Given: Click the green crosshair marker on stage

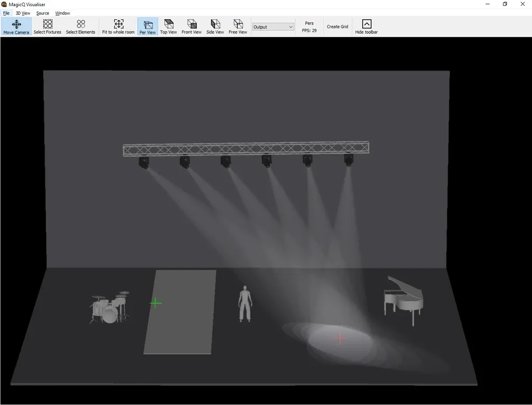Looking at the screenshot, I should coord(155,303).
